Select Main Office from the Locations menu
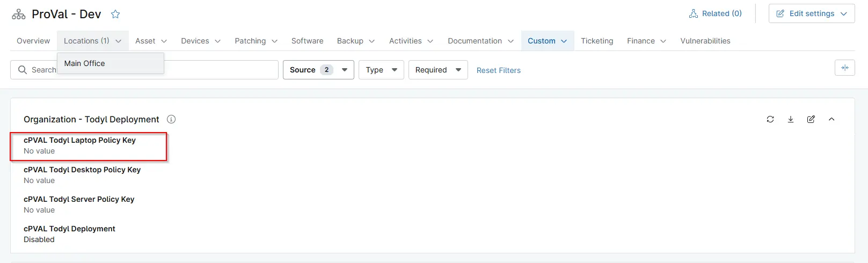The height and width of the screenshot is (263, 868). click(x=111, y=63)
